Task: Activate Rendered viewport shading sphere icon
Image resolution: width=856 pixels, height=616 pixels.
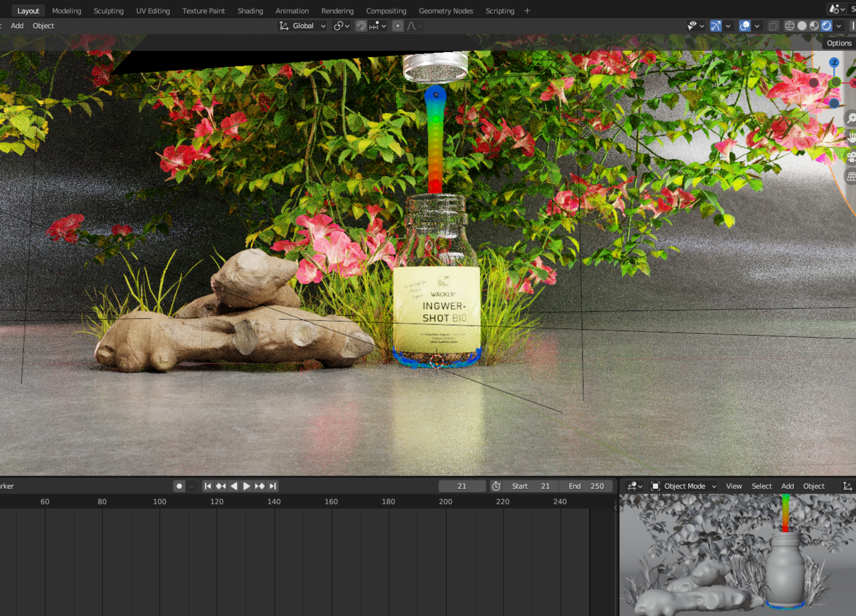Action: click(x=825, y=25)
